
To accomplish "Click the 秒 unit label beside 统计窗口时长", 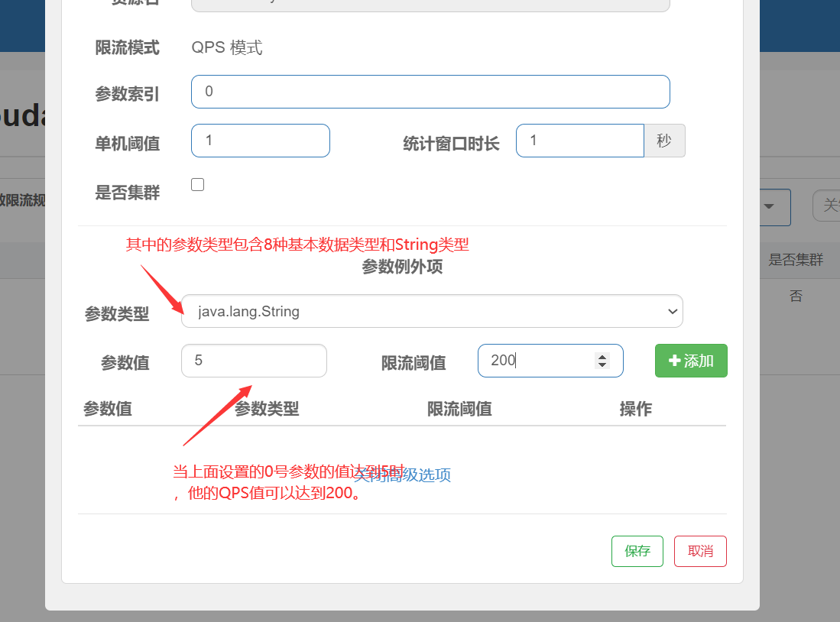I will coord(664,141).
